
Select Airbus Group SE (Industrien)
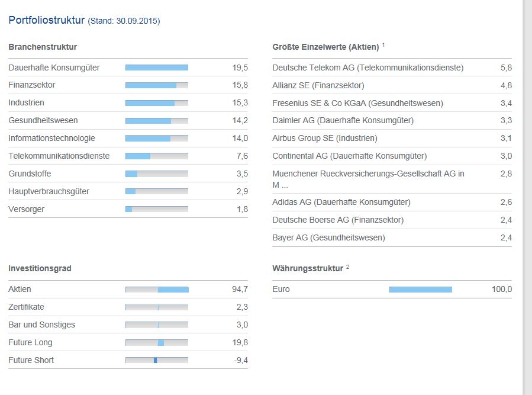(x=324, y=139)
